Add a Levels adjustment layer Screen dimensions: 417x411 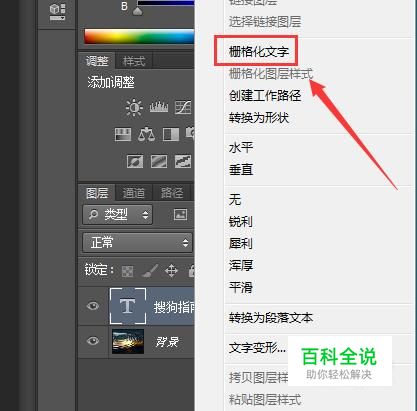(159, 107)
